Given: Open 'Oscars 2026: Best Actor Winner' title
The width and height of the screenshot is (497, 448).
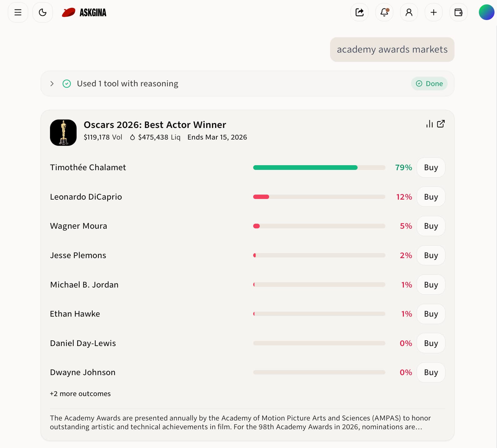Looking at the screenshot, I should tap(155, 125).
